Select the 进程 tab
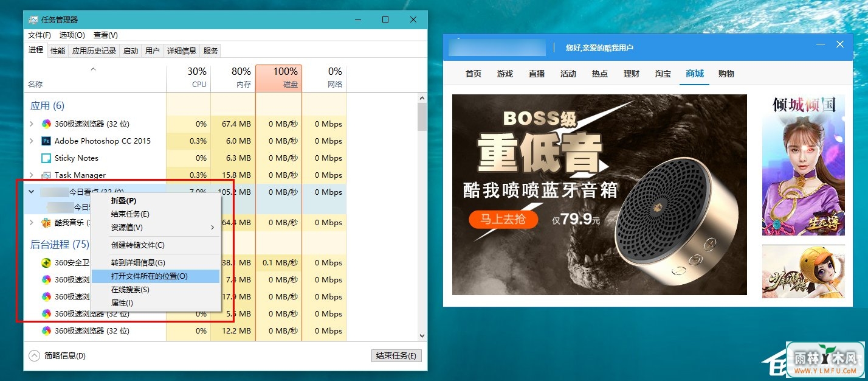 coord(36,50)
